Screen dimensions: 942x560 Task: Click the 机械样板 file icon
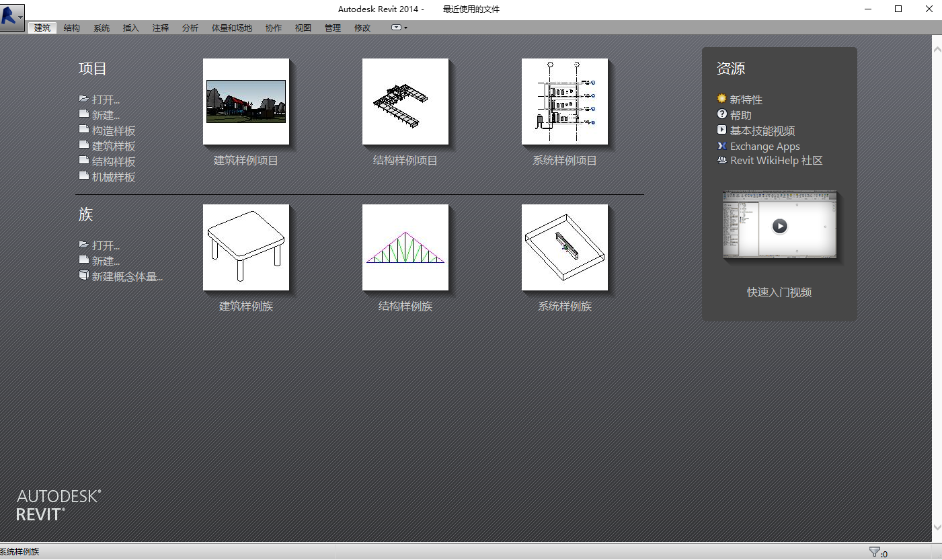84,177
